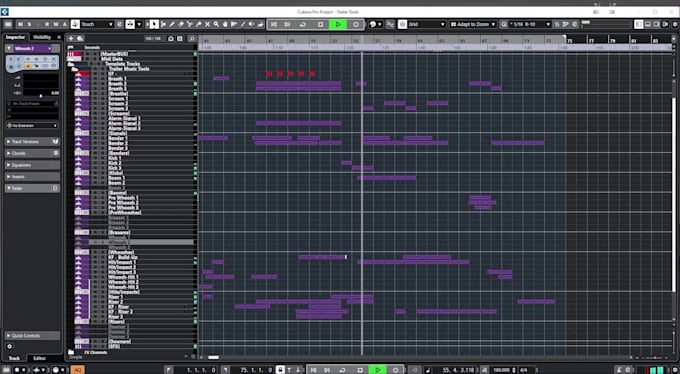Open Grid snap type dropdown
Viewport: 680px width, 374px height.
(426, 24)
